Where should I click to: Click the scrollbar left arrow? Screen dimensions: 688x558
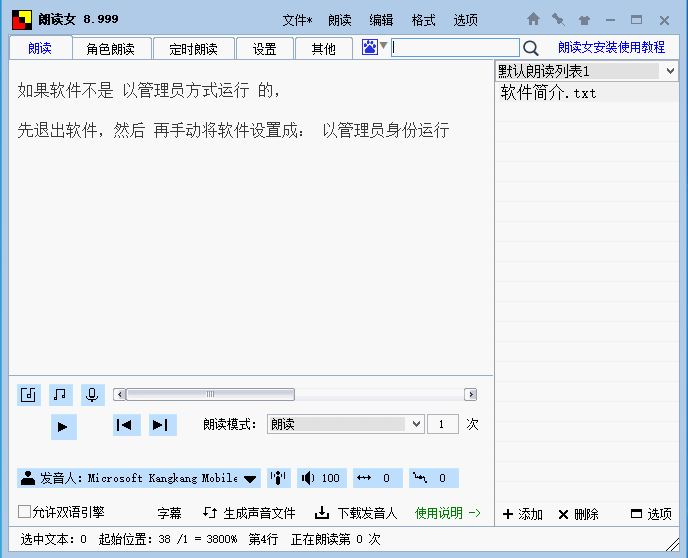click(x=120, y=394)
